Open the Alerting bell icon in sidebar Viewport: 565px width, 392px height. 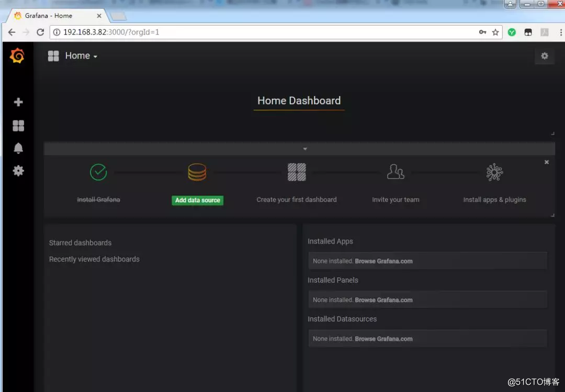[18, 148]
